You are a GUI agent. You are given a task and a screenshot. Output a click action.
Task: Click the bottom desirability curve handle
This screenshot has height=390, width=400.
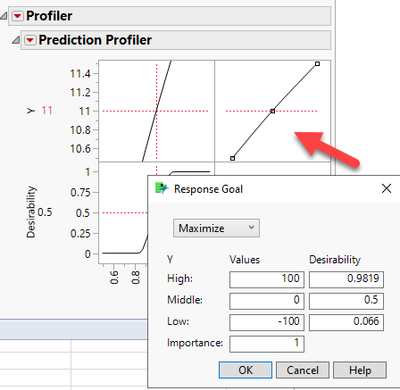pos(233,158)
